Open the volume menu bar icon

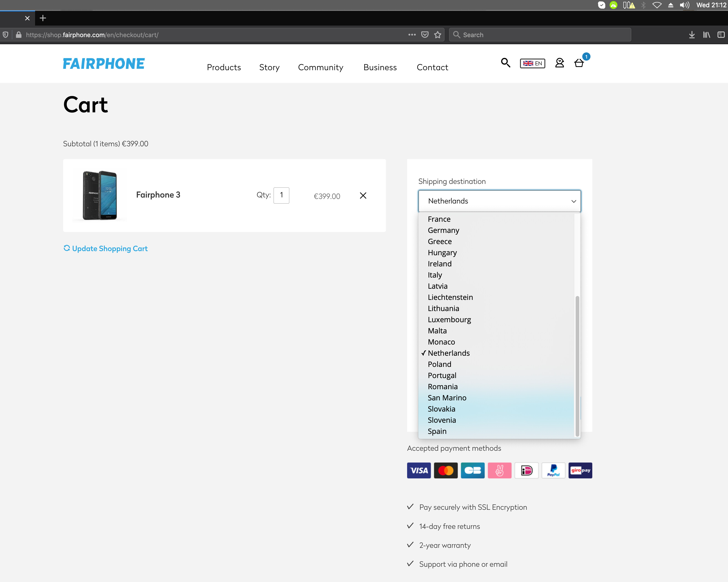[x=684, y=5]
